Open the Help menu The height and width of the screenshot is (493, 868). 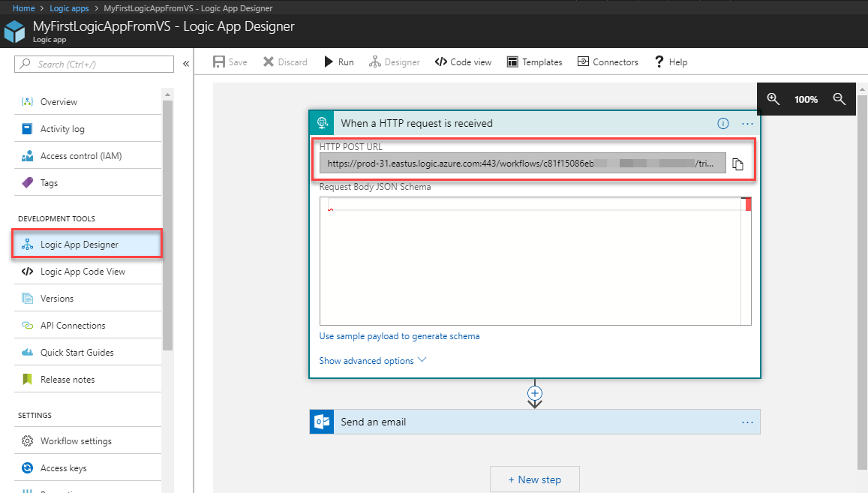coord(671,62)
